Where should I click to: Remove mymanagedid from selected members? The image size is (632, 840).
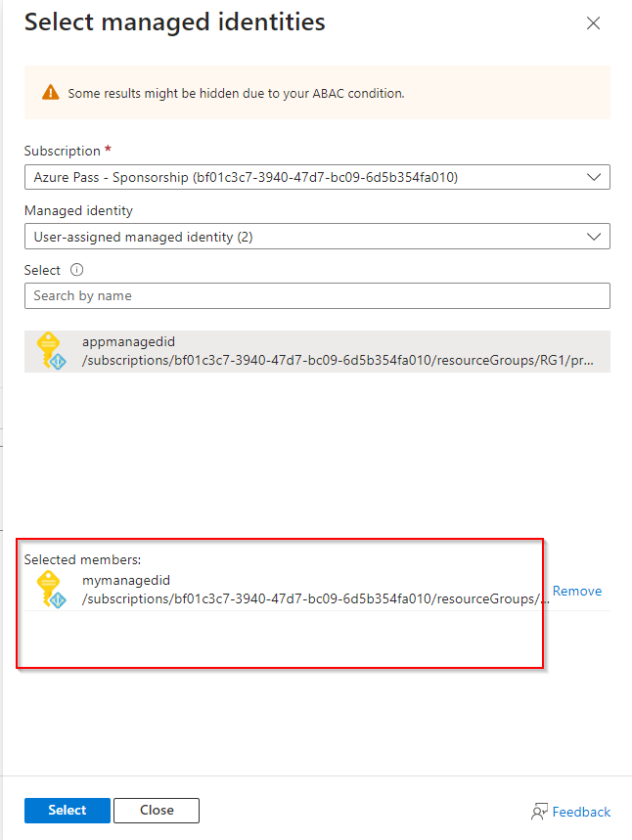pos(577,591)
